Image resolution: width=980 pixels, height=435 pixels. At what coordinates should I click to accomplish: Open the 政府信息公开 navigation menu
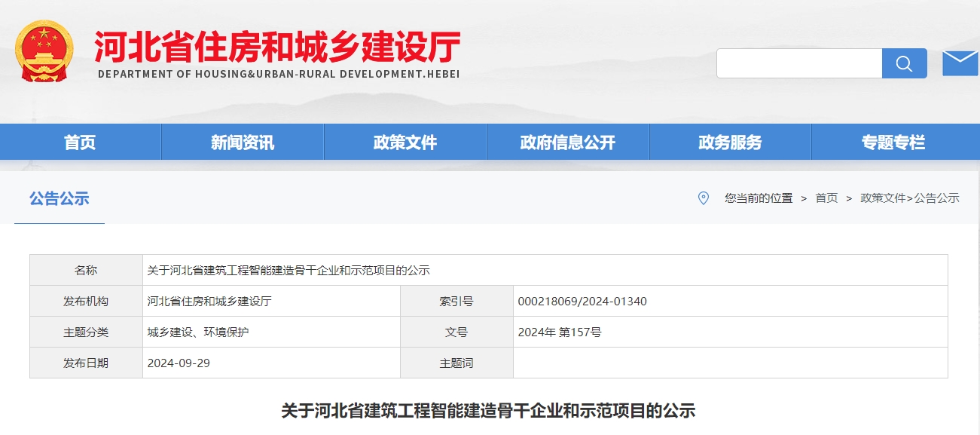pos(568,142)
